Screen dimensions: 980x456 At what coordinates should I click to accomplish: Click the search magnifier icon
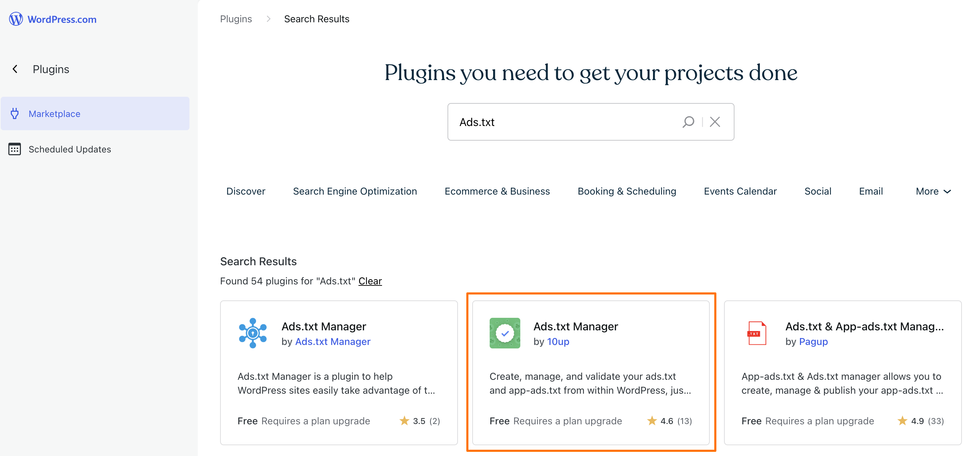tap(688, 122)
